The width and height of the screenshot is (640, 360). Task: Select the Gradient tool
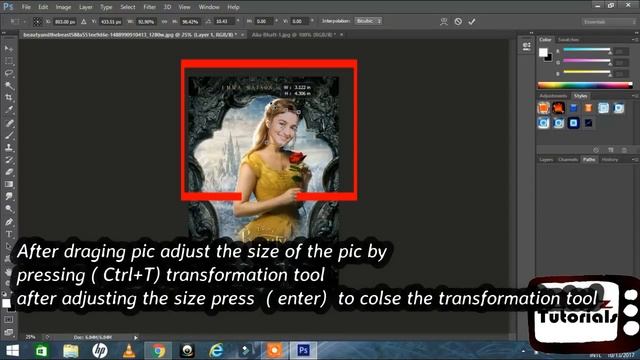click(9, 184)
